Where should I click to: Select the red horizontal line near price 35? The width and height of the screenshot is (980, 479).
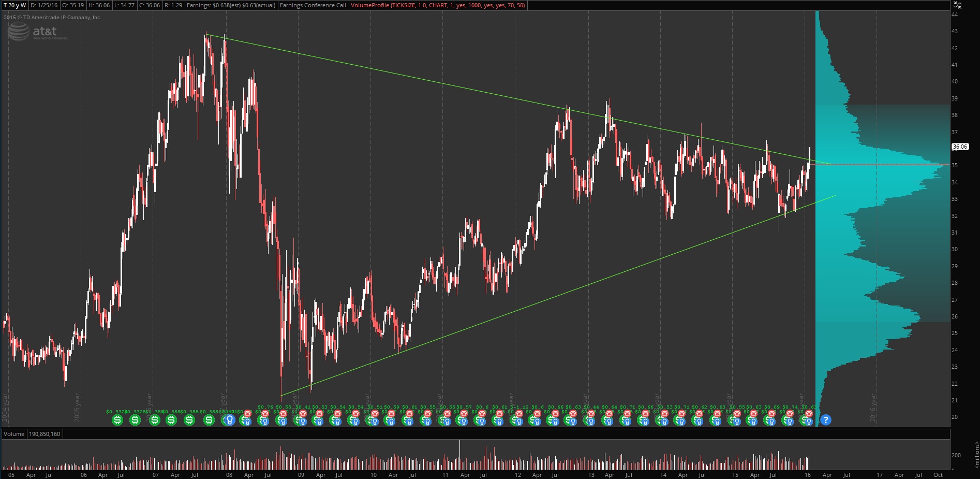(880, 165)
